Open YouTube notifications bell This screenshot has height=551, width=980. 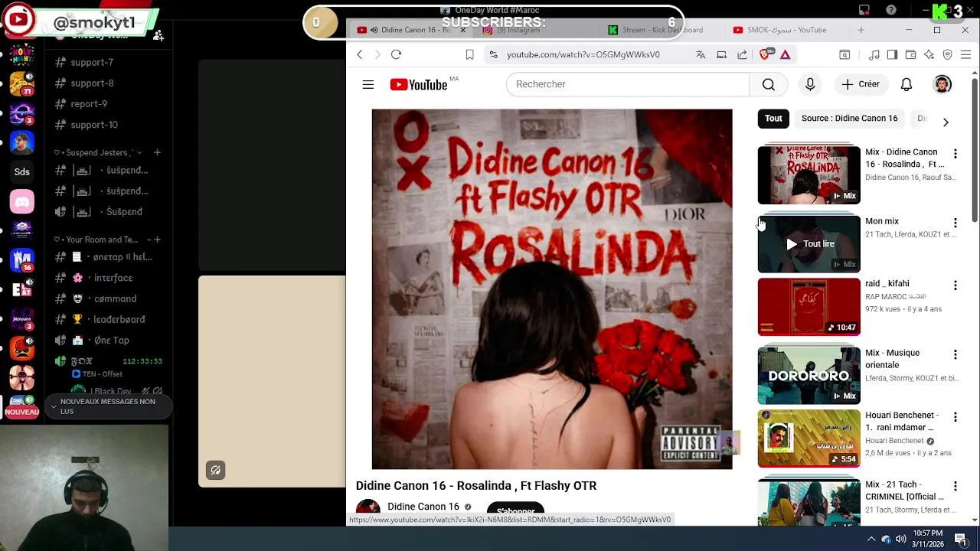(906, 84)
